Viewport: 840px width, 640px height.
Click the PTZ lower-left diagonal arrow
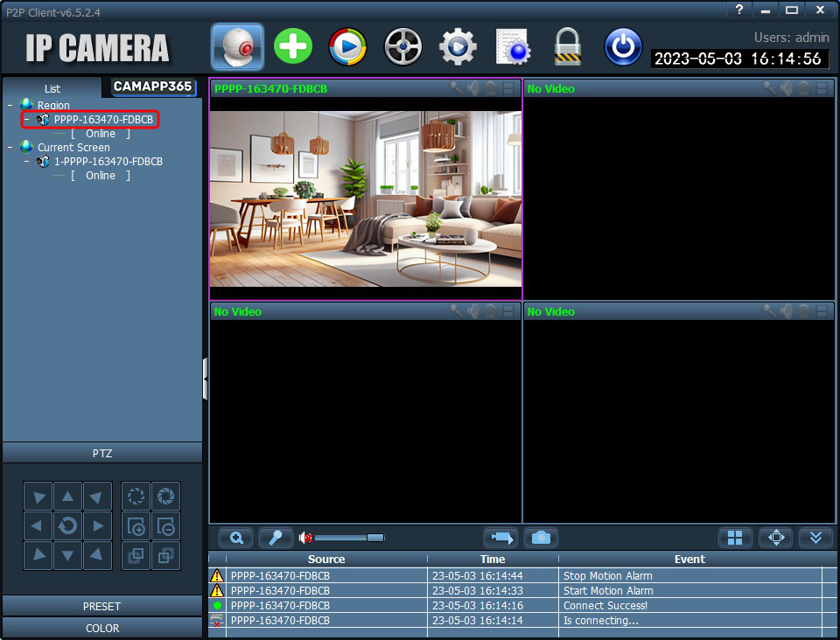coord(38,555)
